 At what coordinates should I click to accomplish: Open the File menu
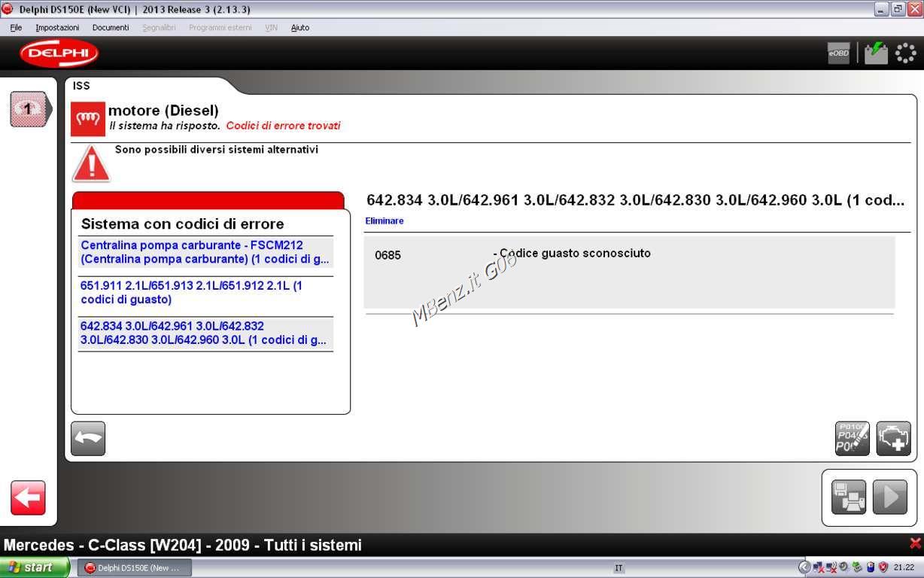click(x=16, y=28)
